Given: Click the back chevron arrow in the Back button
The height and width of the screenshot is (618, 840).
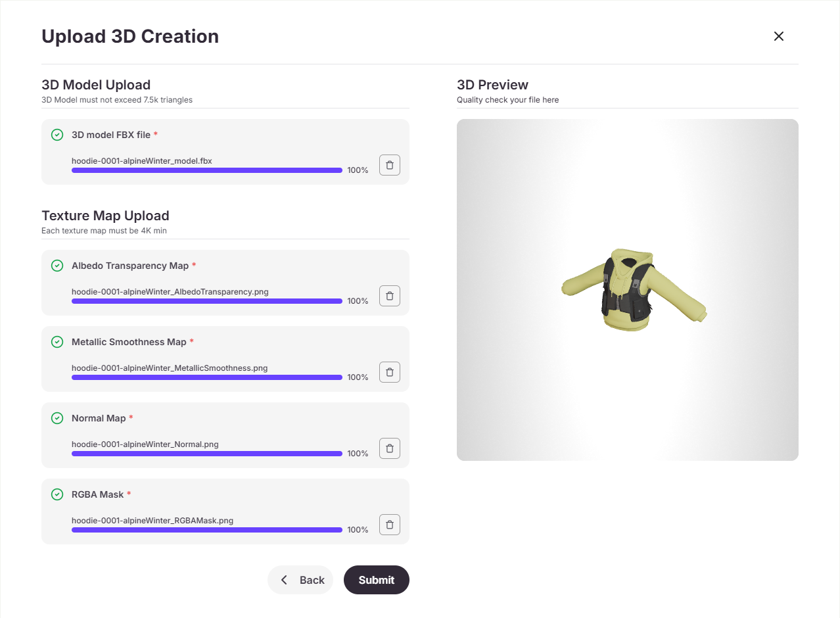Looking at the screenshot, I should coord(284,580).
